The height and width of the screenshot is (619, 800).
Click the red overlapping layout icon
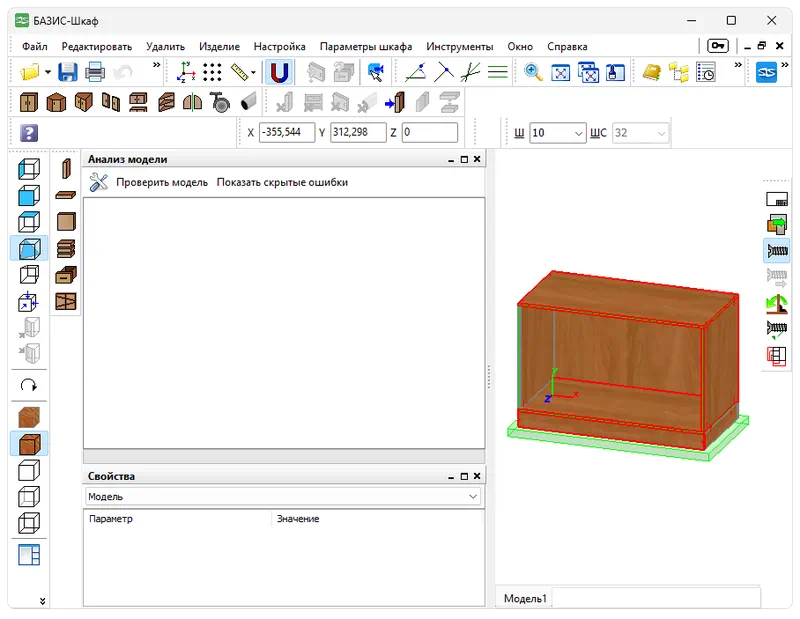[777, 356]
